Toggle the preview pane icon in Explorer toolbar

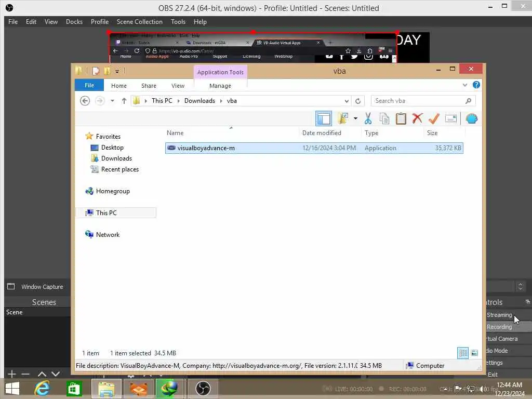point(323,119)
